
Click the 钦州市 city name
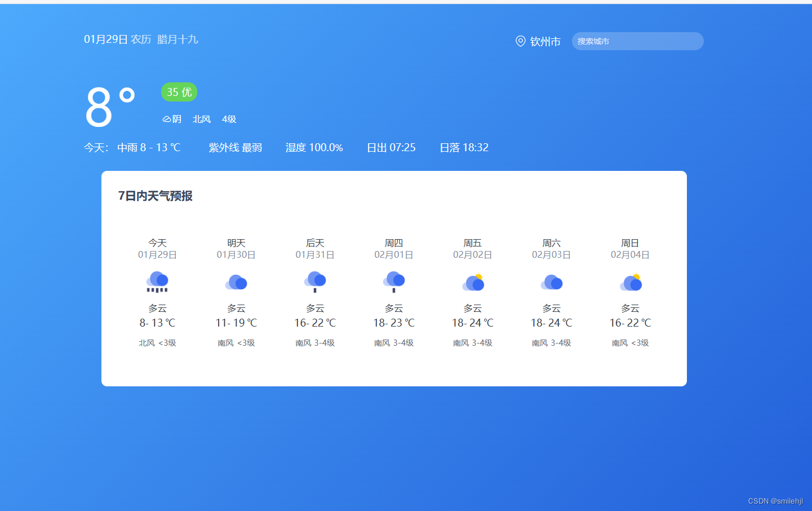[x=545, y=42]
